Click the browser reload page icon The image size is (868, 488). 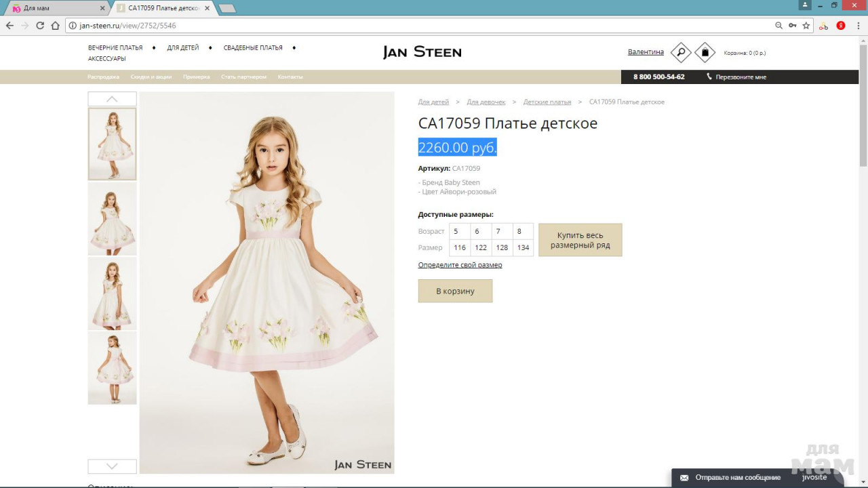(x=40, y=26)
